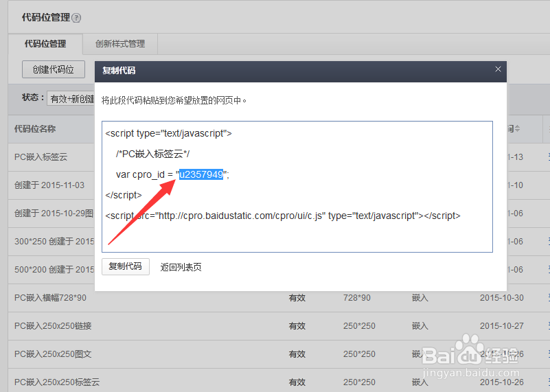Click the script src line in code box

pos(283,216)
